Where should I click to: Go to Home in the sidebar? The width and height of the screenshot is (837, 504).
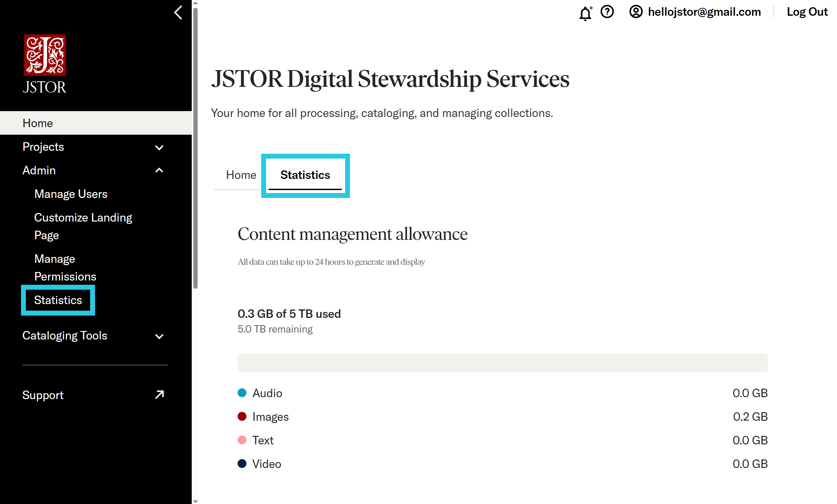coord(96,123)
